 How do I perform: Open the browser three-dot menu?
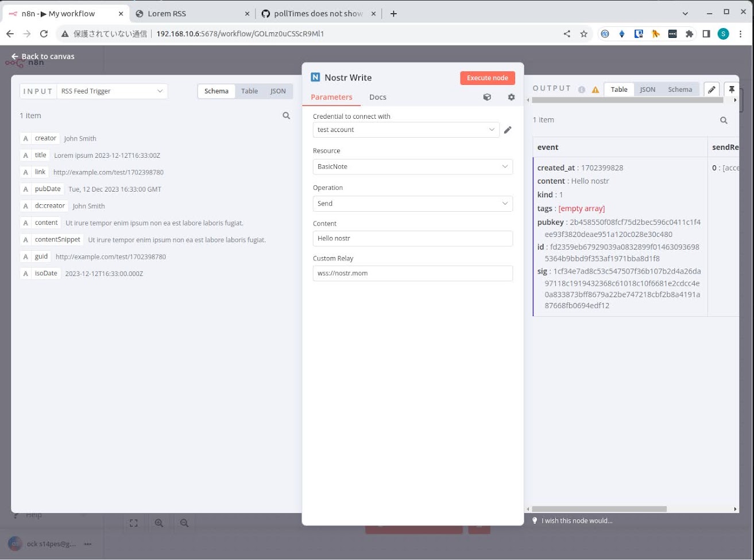[742, 34]
